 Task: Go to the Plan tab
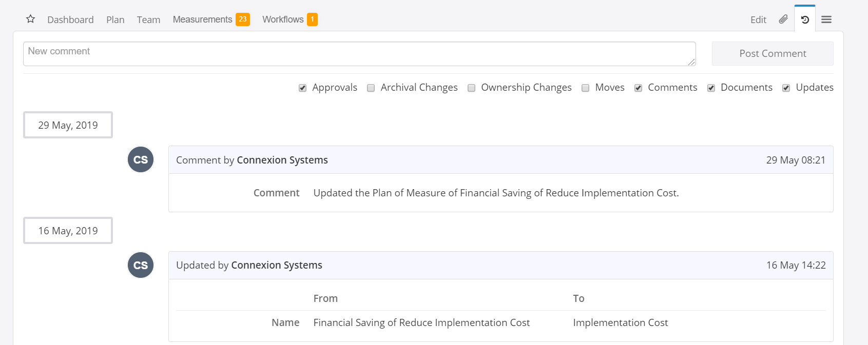tap(115, 19)
